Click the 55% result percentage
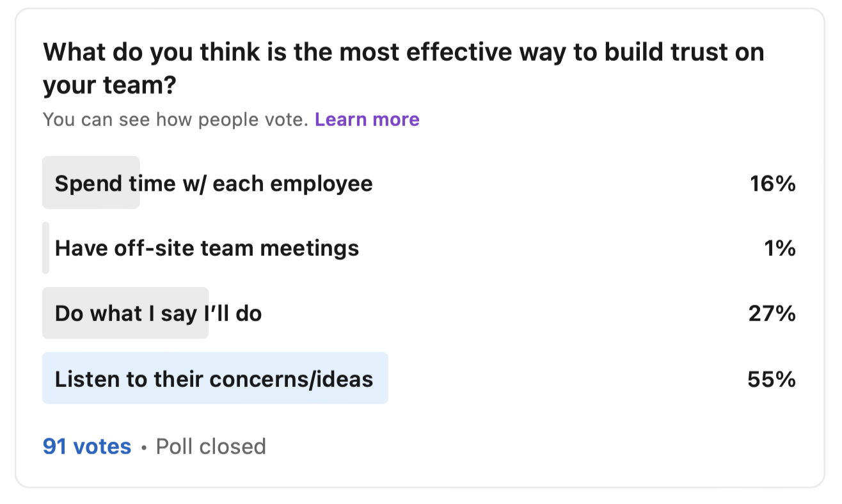The width and height of the screenshot is (842, 504). [x=771, y=379]
